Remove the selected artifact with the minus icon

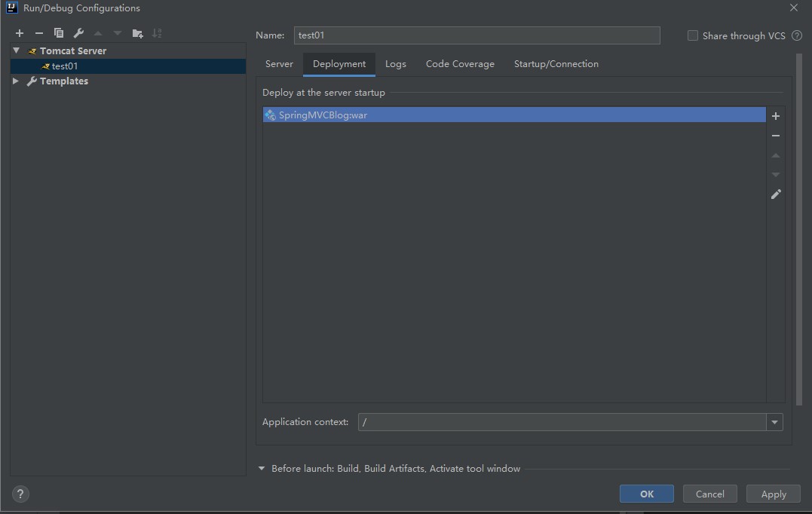(x=776, y=136)
